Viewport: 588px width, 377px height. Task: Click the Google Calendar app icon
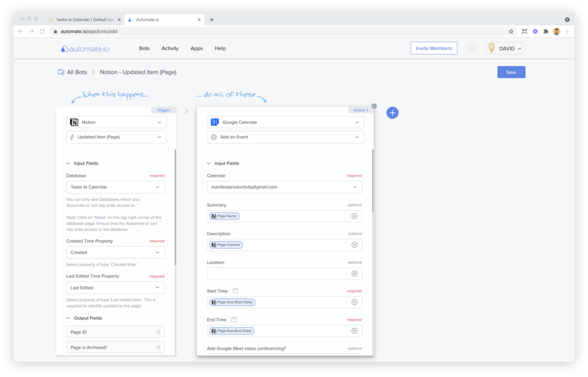[x=215, y=122]
